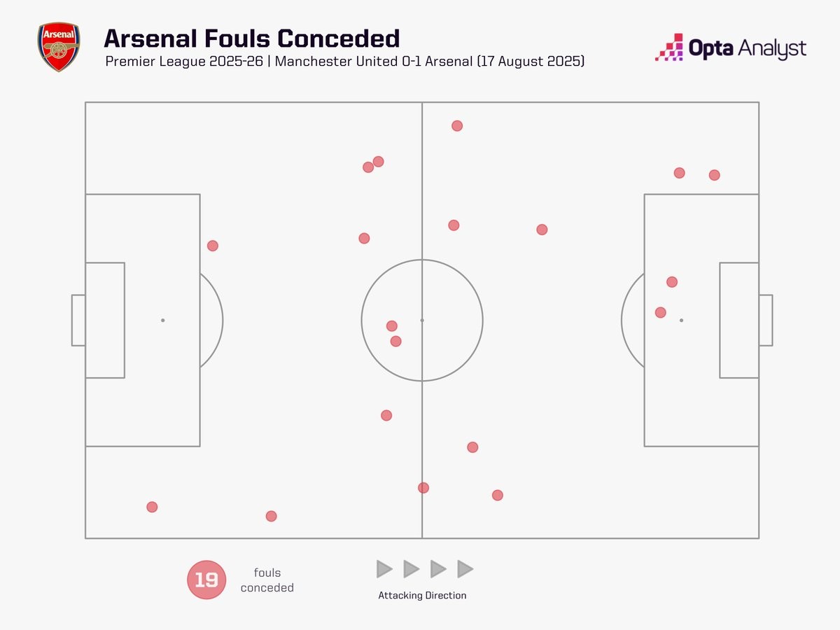Click the rightmost foul dot above the right box
This screenshot has width=840, height=630.
[x=714, y=175]
